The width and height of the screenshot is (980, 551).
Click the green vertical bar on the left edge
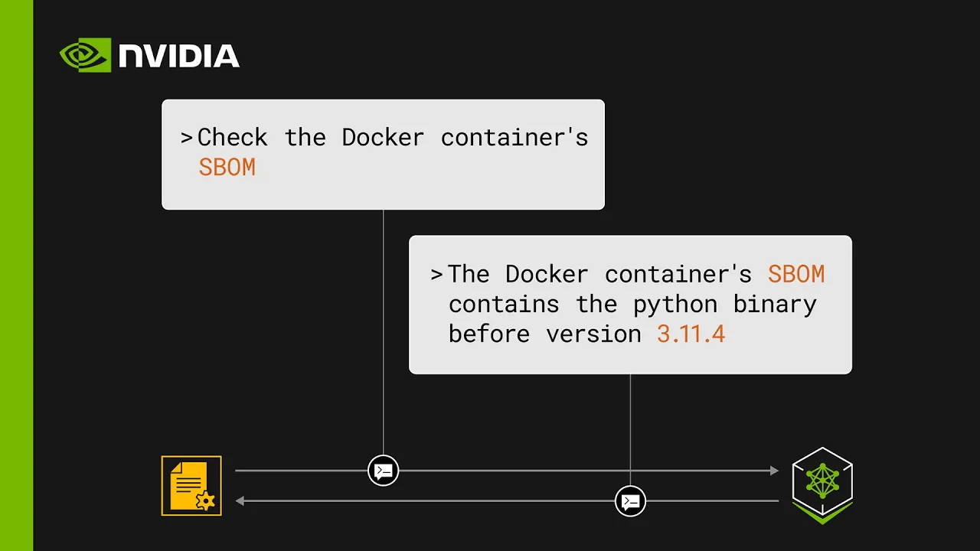[x=16, y=275]
